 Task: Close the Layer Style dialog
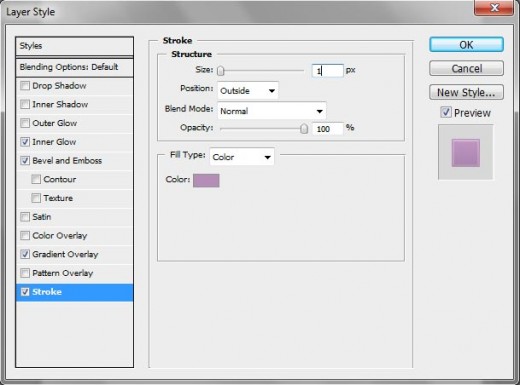(x=494, y=7)
